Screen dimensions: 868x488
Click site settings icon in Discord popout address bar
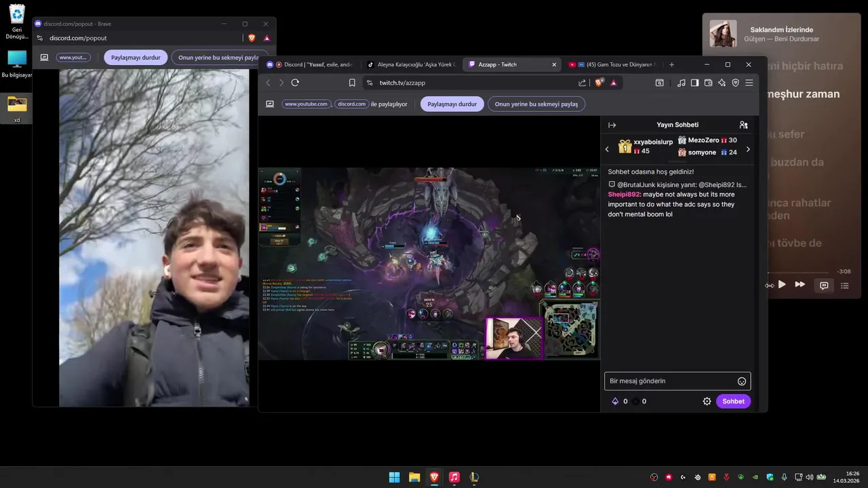[40, 38]
